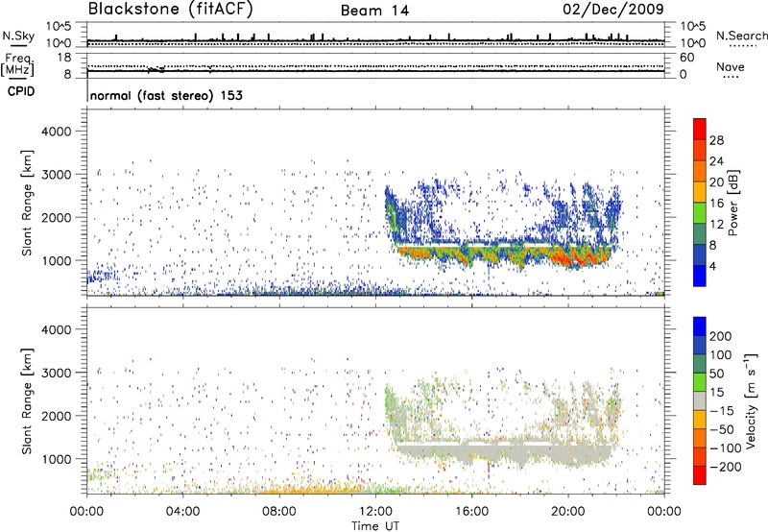Click the 04:00 time tick label
This screenshot has width=768, height=532.
[182, 512]
